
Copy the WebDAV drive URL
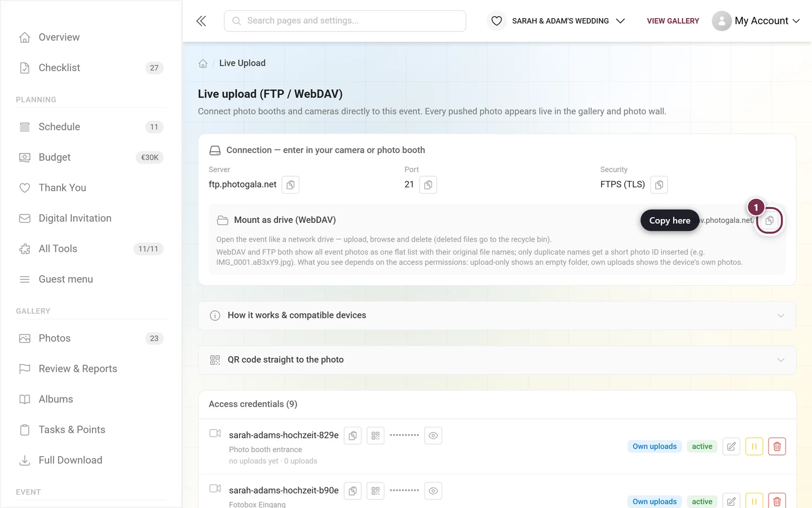point(770,221)
